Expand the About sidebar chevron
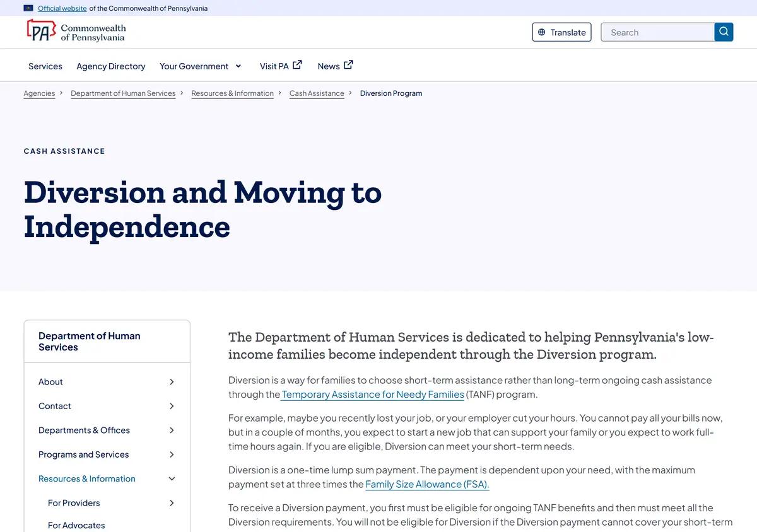 pyautogui.click(x=172, y=382)
